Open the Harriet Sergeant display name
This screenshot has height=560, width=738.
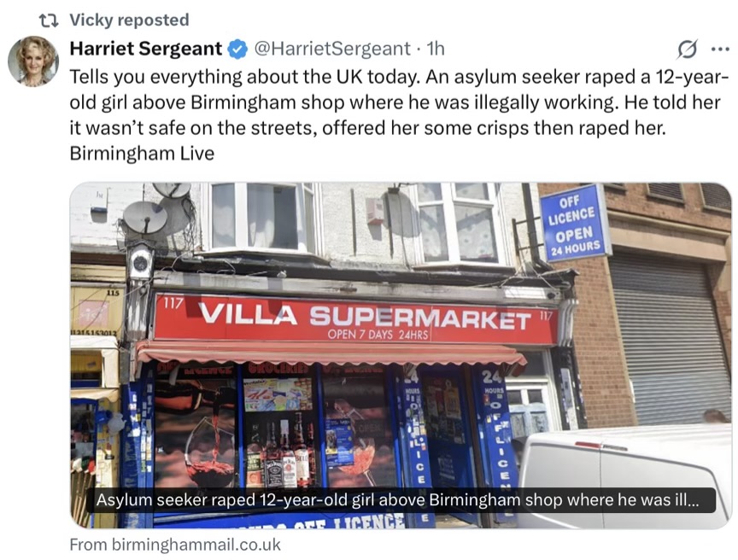pos(146,49)
